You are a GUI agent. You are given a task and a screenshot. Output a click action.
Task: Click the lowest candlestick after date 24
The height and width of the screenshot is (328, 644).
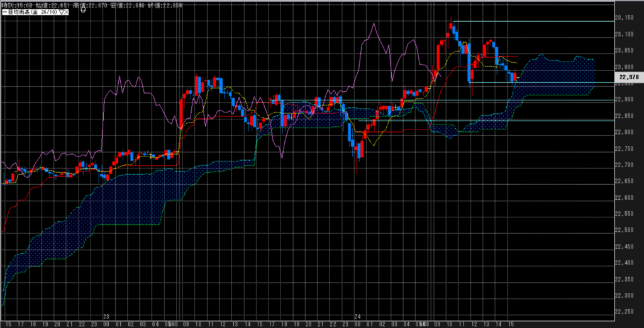tap(359, 151)
